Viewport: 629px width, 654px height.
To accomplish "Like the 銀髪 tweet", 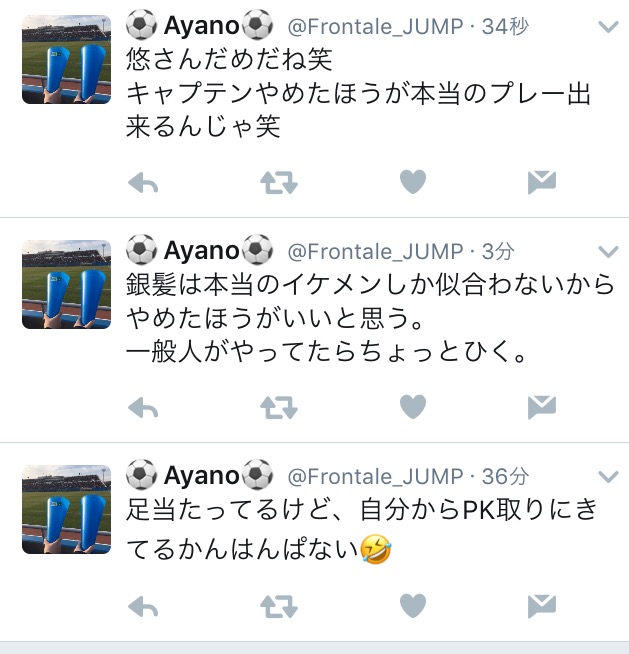I will [x=413, y=406].
